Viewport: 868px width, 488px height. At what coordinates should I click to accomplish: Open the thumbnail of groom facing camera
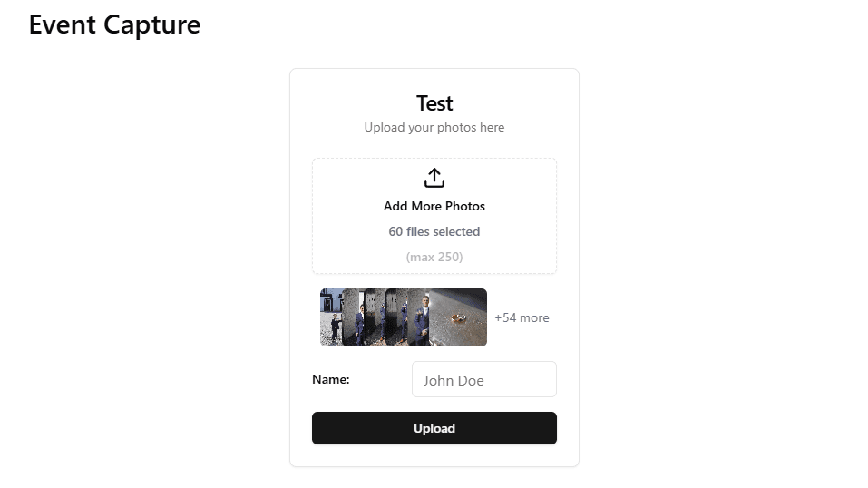pyautogui.click(x=418, y=317)
